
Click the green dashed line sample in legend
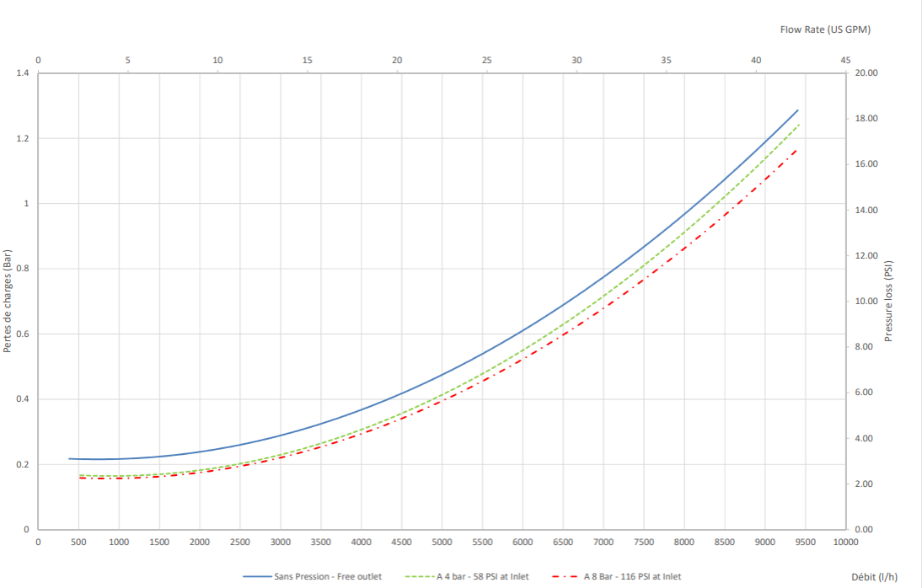(420, 577)
